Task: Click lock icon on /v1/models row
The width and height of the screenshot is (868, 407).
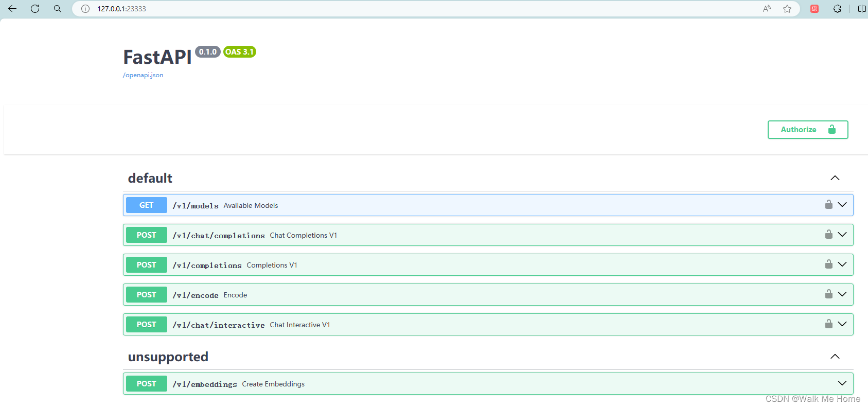Action: tap(829, 204)
